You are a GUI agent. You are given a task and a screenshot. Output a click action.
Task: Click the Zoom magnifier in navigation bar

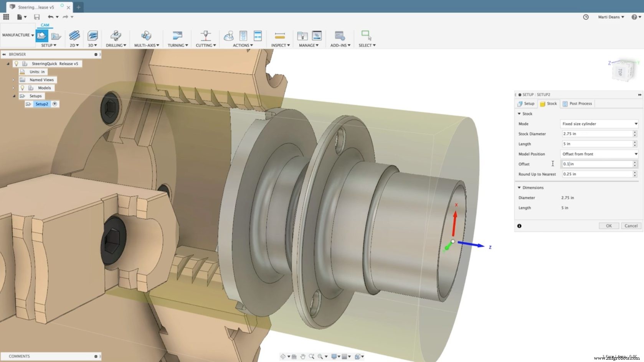(312, 357)
